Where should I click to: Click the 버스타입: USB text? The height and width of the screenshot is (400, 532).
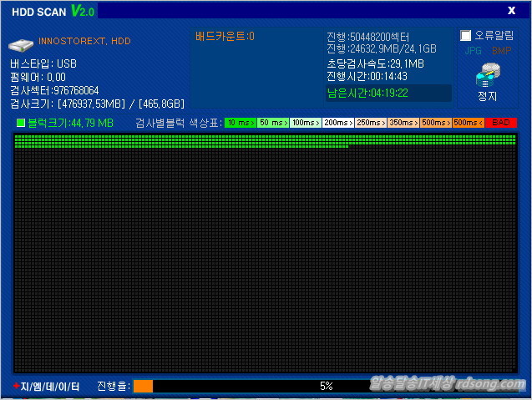43,63
